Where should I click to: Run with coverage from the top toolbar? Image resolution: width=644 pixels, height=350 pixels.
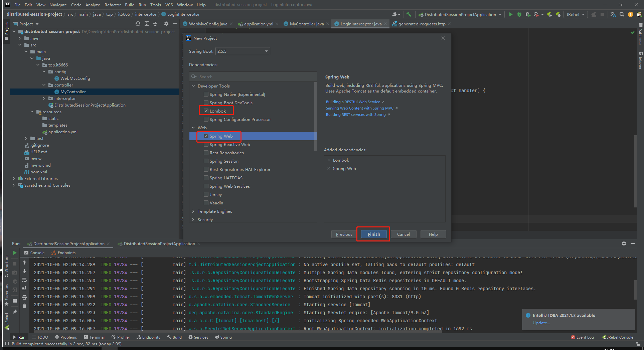pos(528,14)
